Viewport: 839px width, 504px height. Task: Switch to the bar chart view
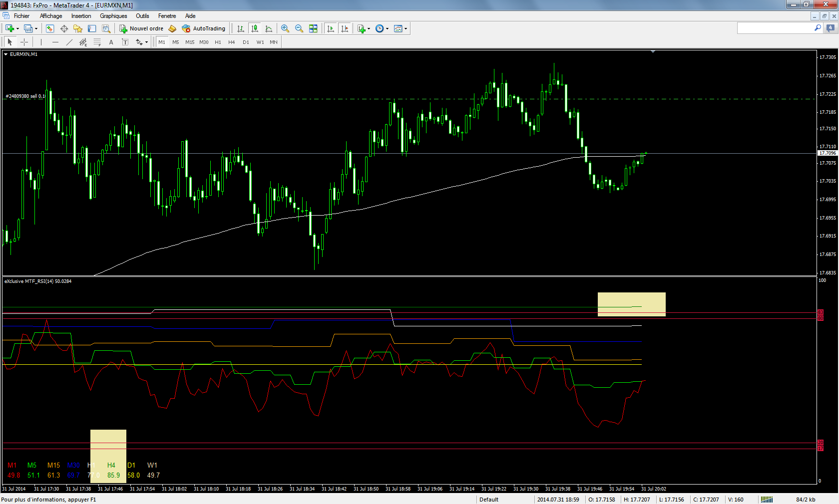pos(241,28)
